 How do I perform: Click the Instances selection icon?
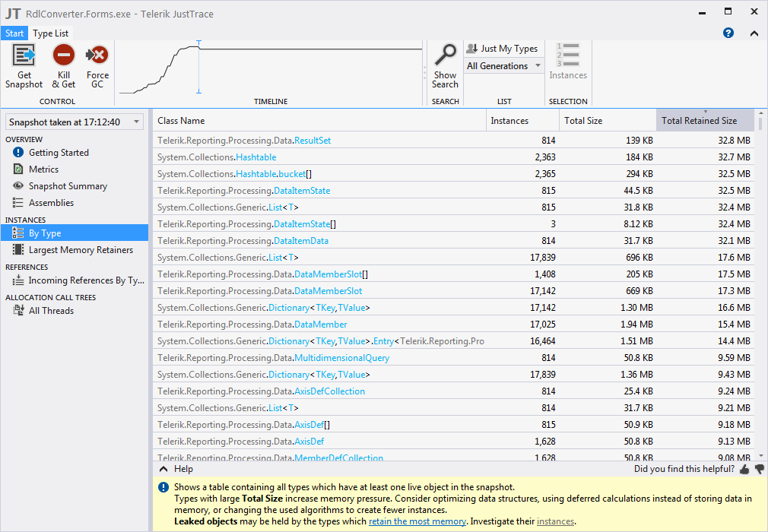(x=568, y=55)
